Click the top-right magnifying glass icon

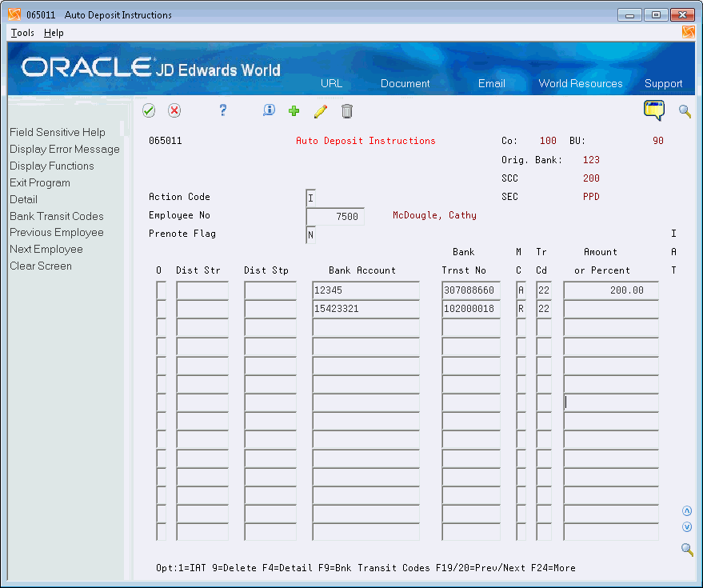coord(685,110)
